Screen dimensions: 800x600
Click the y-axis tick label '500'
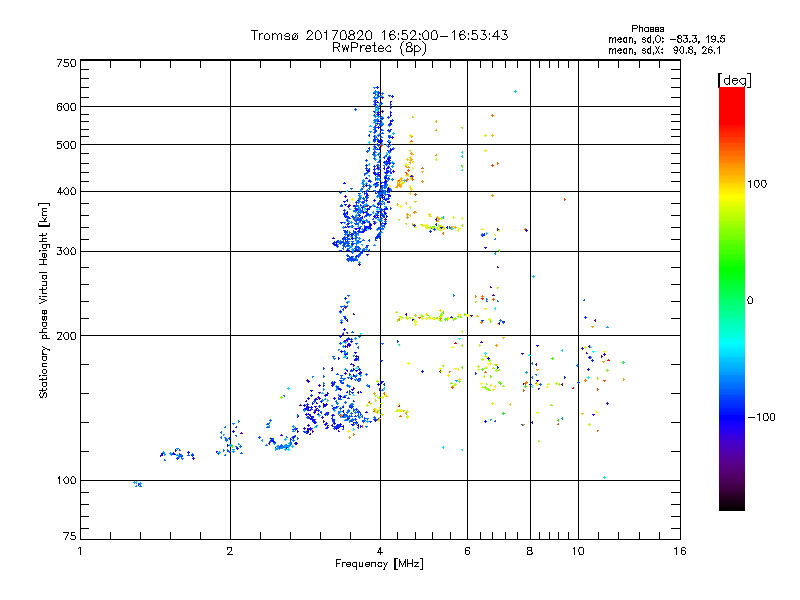pos(66,145)
